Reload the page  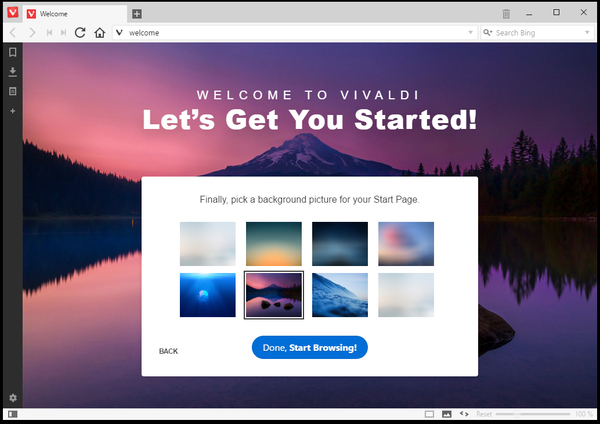80,33
